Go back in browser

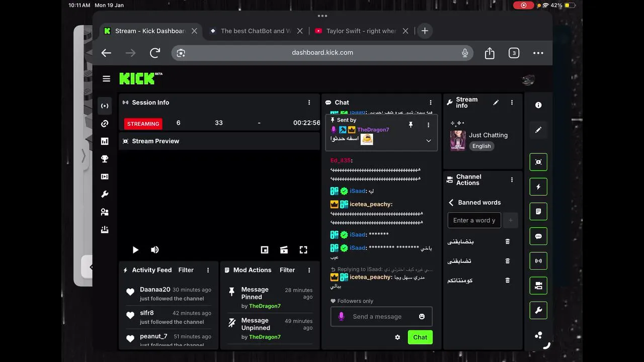click(x=106, y=53)
